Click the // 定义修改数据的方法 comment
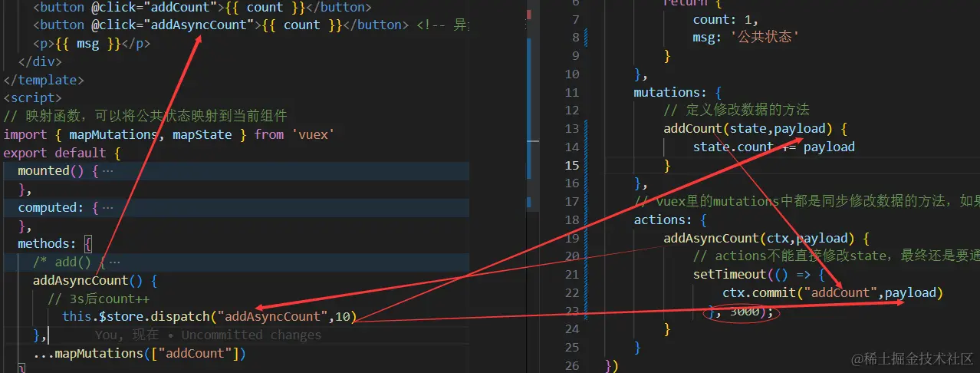Screen dimensions: 980x373 [737, 110]
